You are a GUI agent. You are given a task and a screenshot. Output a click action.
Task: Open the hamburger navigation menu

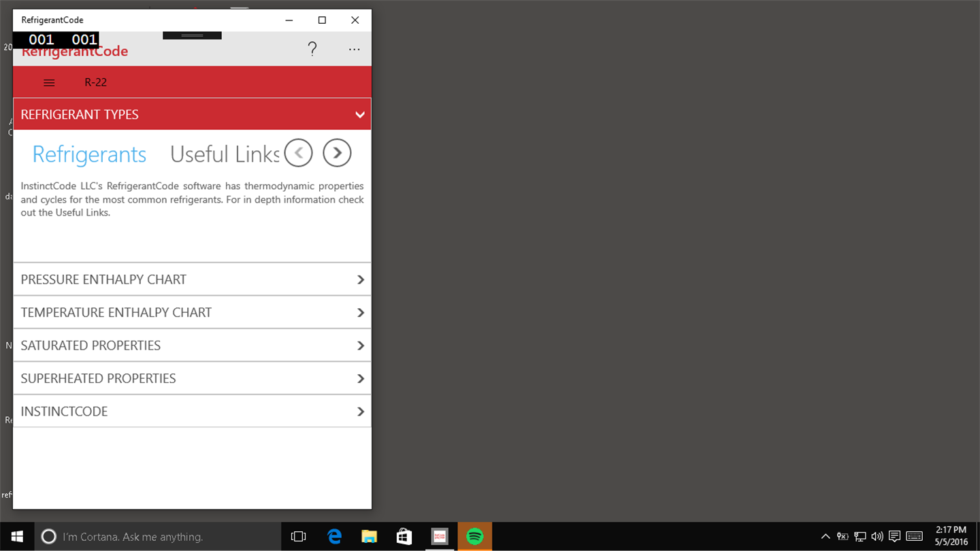pyautogui.click(x=49, y=82)
